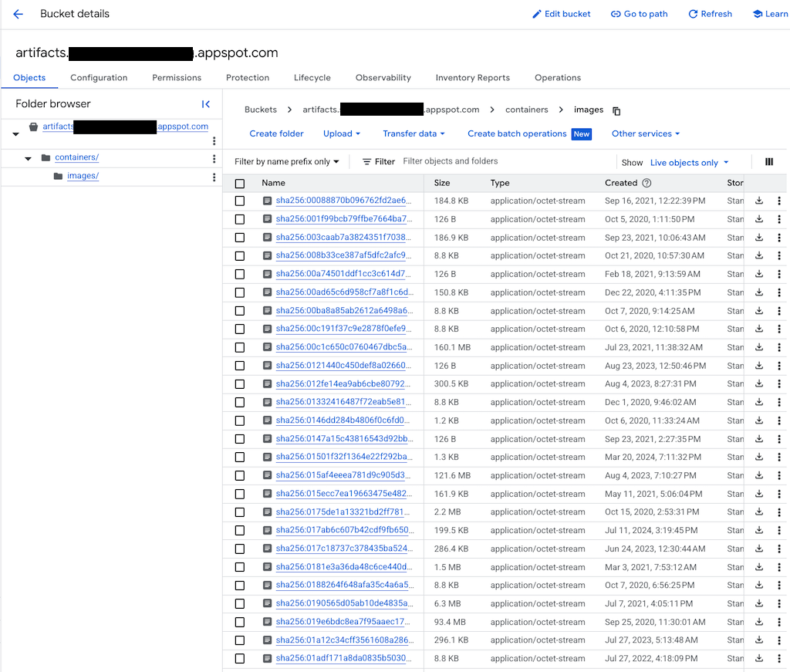
Task: Click the Create folder button
Action: 276,133
